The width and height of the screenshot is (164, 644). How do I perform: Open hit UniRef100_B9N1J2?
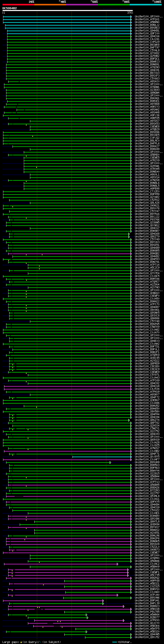point(147,25)
